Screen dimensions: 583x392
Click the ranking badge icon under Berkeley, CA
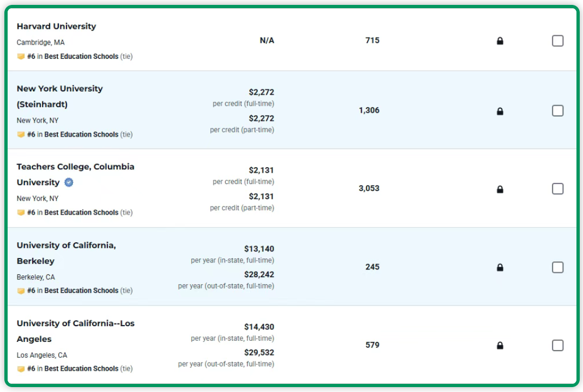tap(21, 291)
